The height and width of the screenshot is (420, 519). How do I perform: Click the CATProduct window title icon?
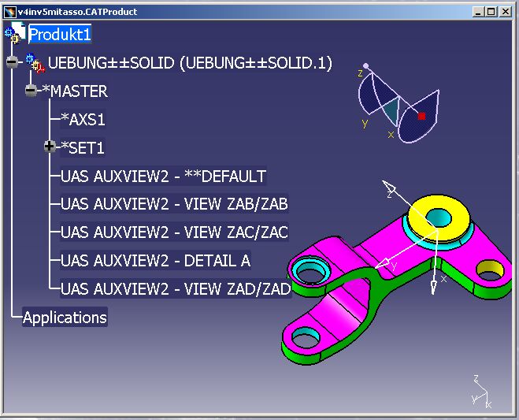(9, 13)
